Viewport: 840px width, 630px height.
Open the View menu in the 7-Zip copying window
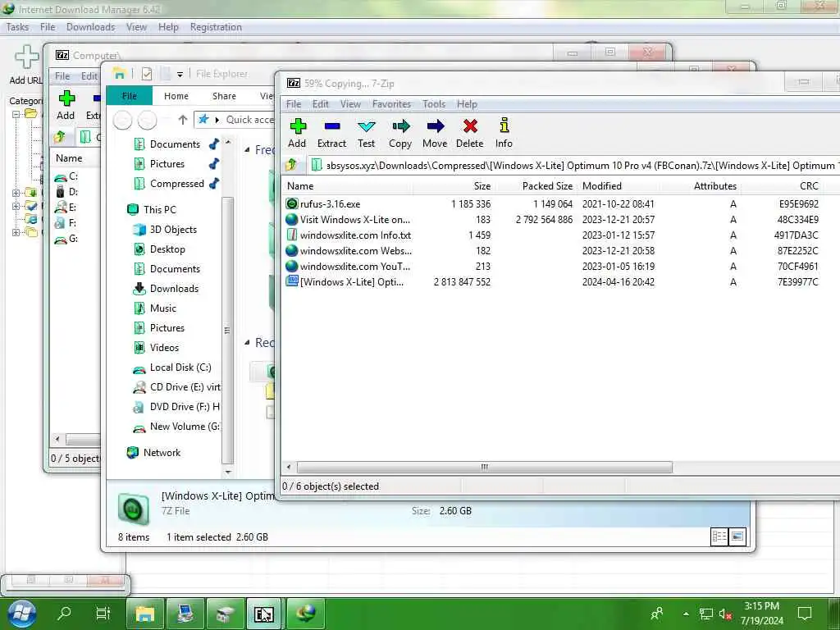(350, 104)
